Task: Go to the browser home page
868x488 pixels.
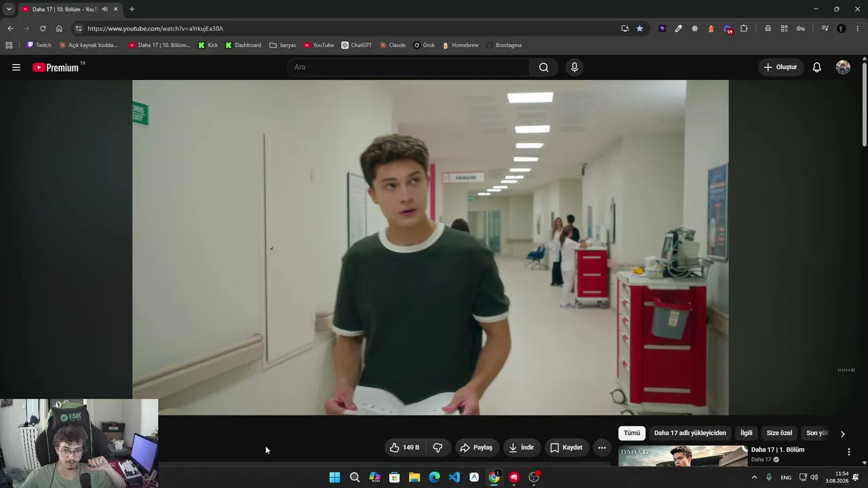Action: [x=59, y=28]
